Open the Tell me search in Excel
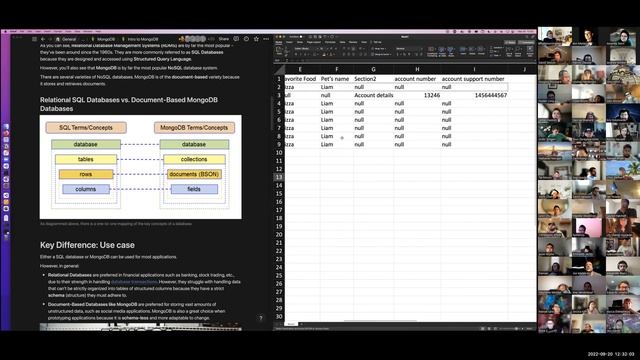The width and height of the screenshot is (640, 360). coord(377,42)
